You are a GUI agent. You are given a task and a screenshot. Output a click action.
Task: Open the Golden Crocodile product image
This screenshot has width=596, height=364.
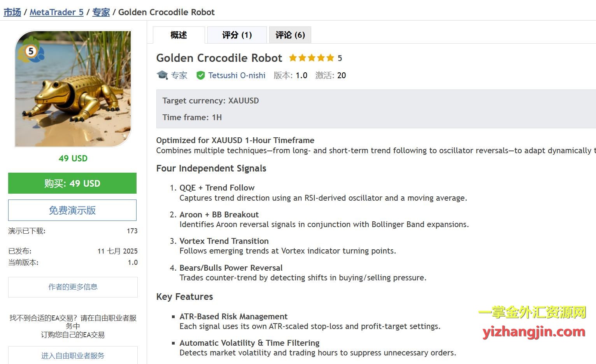click(73, 89)
